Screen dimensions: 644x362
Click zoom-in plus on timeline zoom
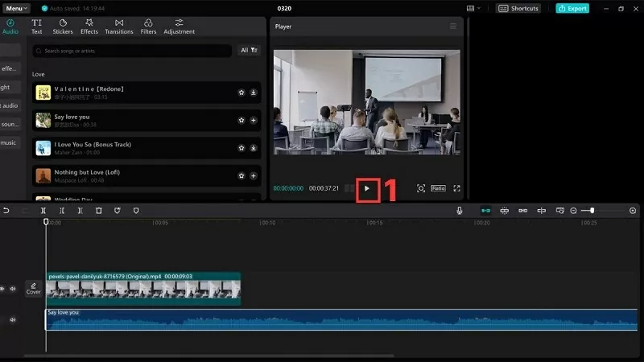coord(633,211)
